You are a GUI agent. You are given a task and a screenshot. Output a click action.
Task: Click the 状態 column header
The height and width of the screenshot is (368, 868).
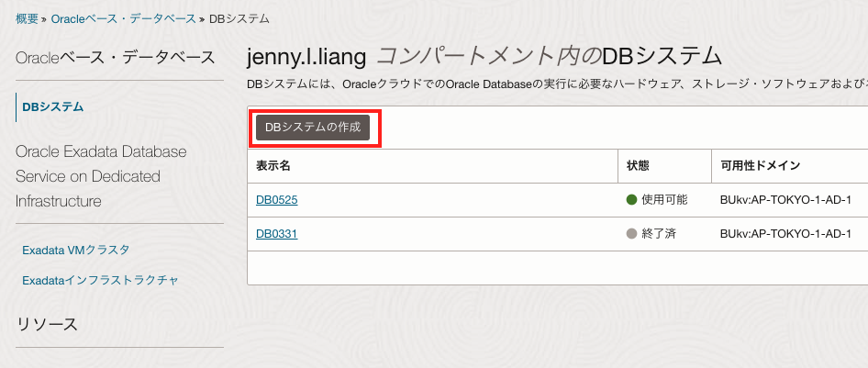click(x=638, y=165)
